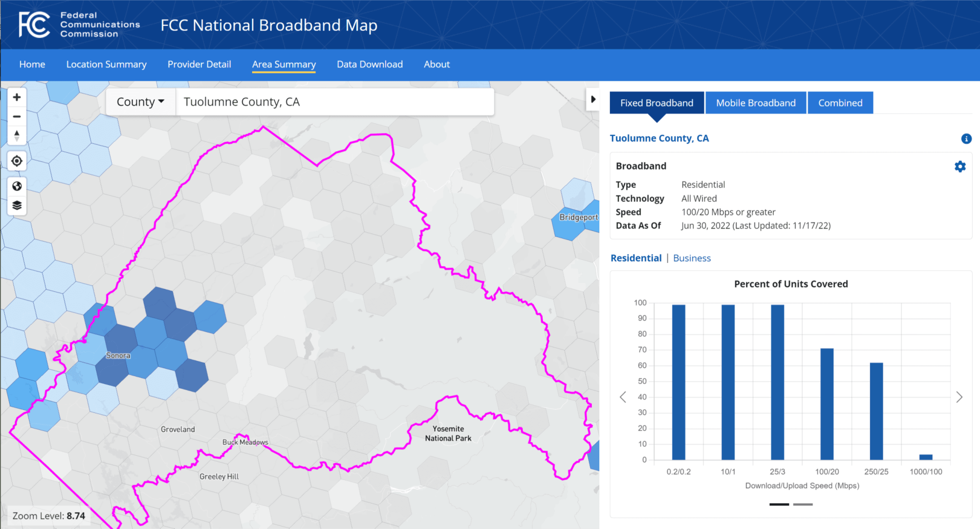
Task: Open the map layers icon
Action: [x=17, y=205]
